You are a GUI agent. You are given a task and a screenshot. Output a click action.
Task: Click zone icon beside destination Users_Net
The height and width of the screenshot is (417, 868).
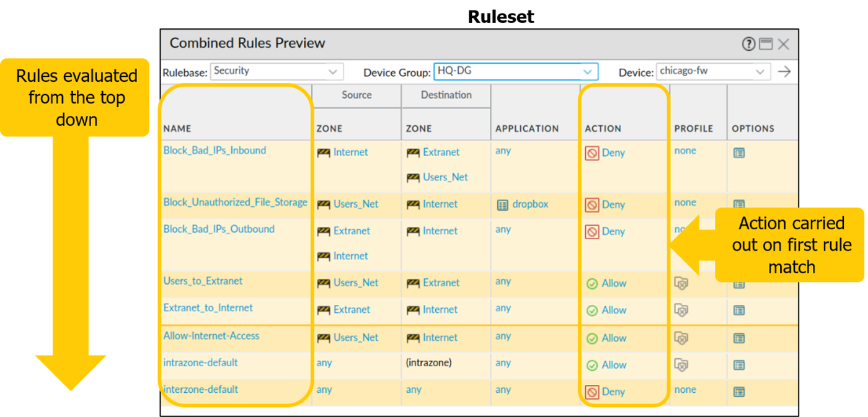[x=413, y=178]
